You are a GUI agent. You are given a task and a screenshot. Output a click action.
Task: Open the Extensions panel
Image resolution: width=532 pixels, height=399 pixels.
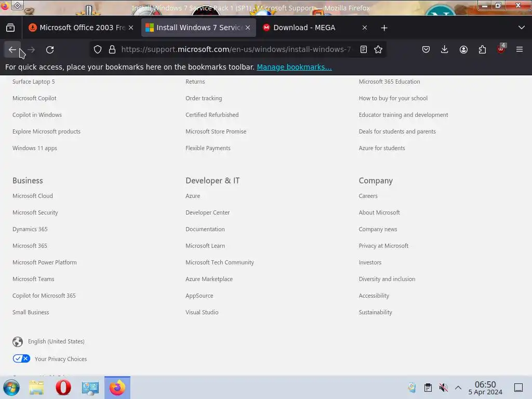coord(482,49)
